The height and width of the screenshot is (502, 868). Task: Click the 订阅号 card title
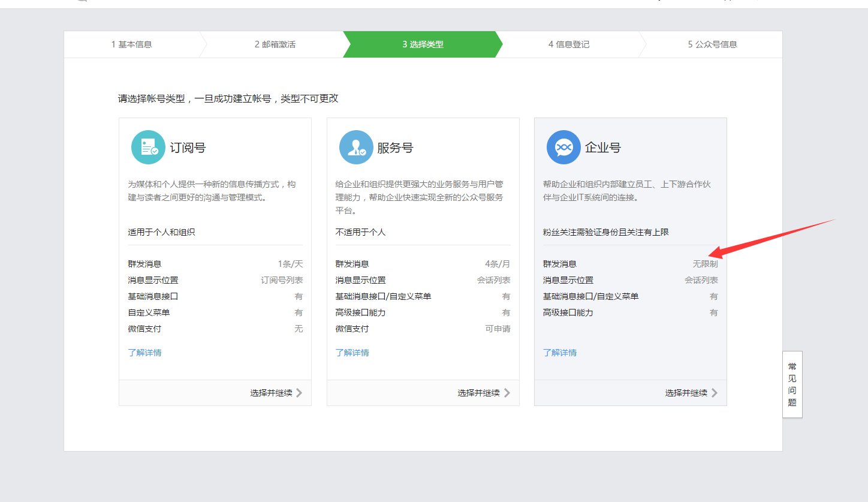188,148
